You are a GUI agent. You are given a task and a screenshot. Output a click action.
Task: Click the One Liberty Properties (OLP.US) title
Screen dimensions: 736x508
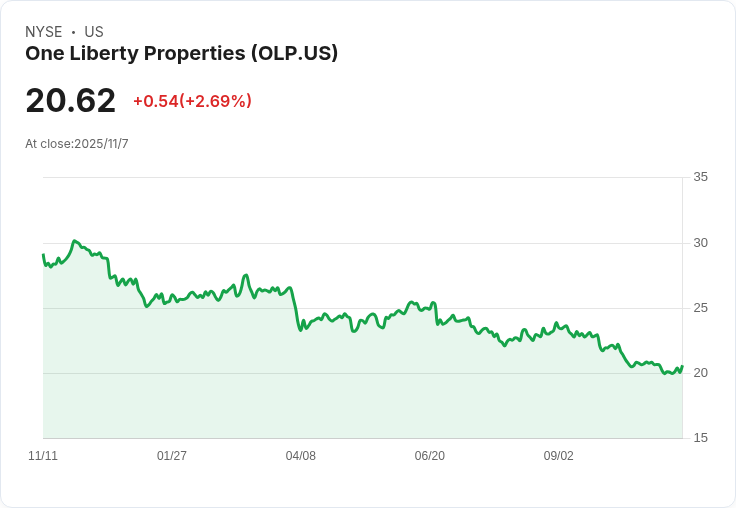[x=182, y=54]
